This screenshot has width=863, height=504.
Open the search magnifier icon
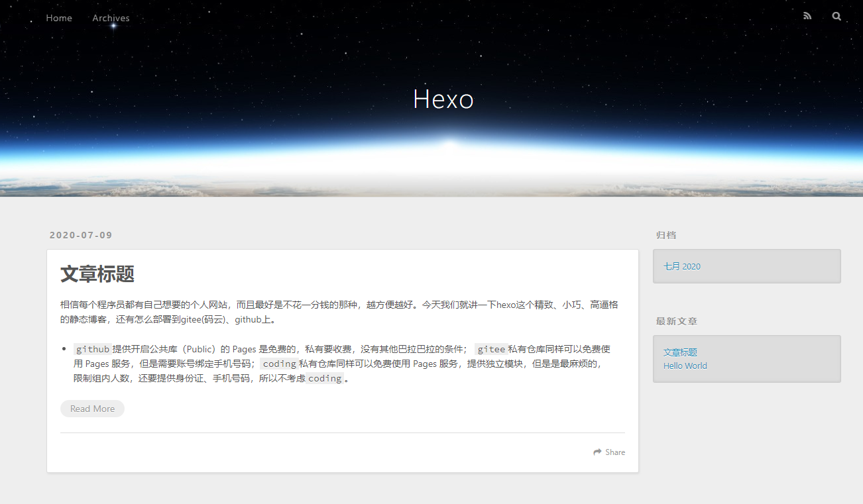coord(836,17)
